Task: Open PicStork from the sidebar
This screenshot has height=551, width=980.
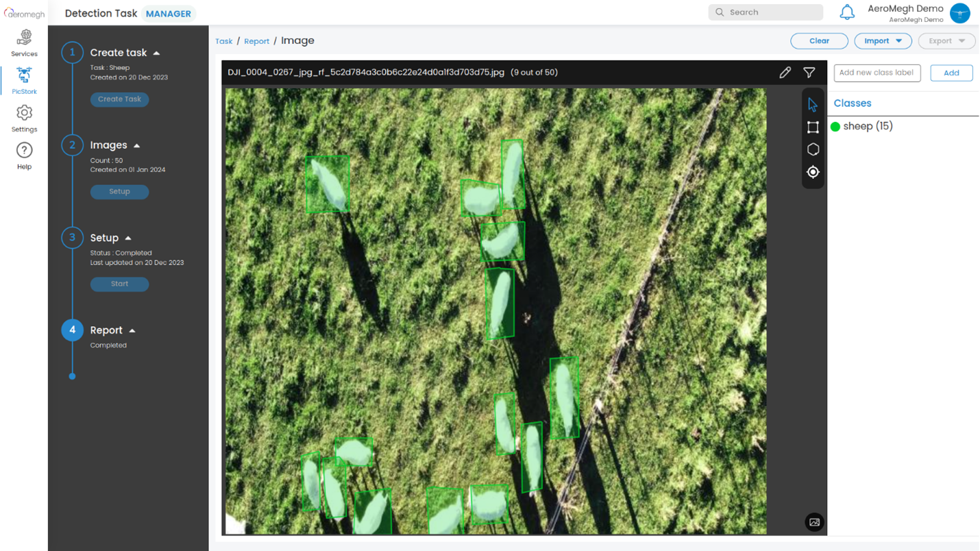Action: pyautogui.click(x=24, y=79)
